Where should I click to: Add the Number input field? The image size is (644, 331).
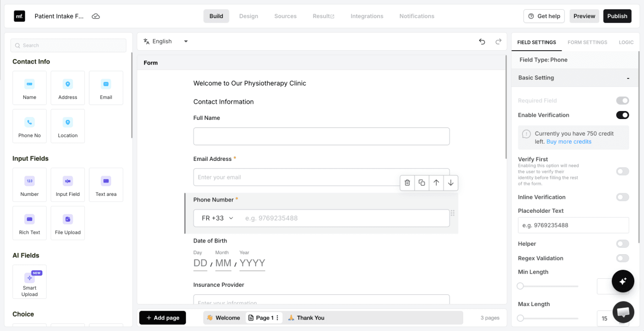(30, 185)
